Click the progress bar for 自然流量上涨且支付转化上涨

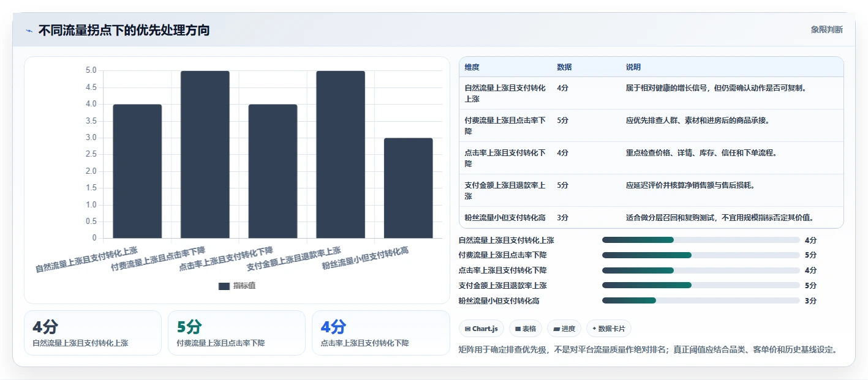coord(701,240)
